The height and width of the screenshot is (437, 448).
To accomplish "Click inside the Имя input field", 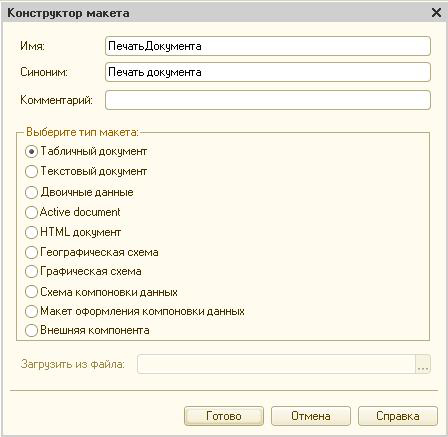I will pyautogui.click(x=268, y=46).
